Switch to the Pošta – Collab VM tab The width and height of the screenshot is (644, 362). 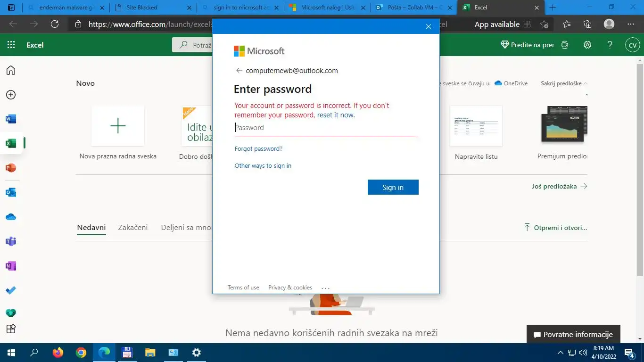413,8
